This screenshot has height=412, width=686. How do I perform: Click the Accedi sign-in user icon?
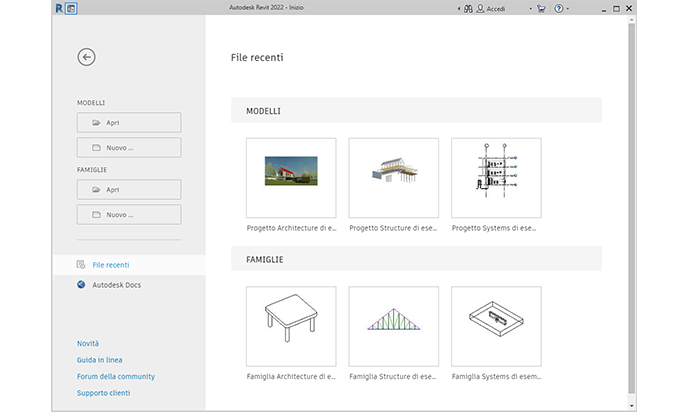coord(480,9)
